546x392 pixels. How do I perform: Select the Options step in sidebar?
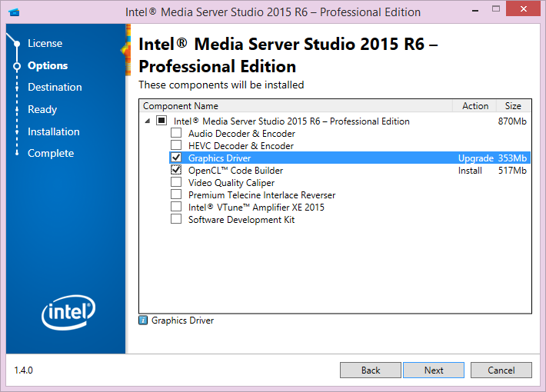48,66
